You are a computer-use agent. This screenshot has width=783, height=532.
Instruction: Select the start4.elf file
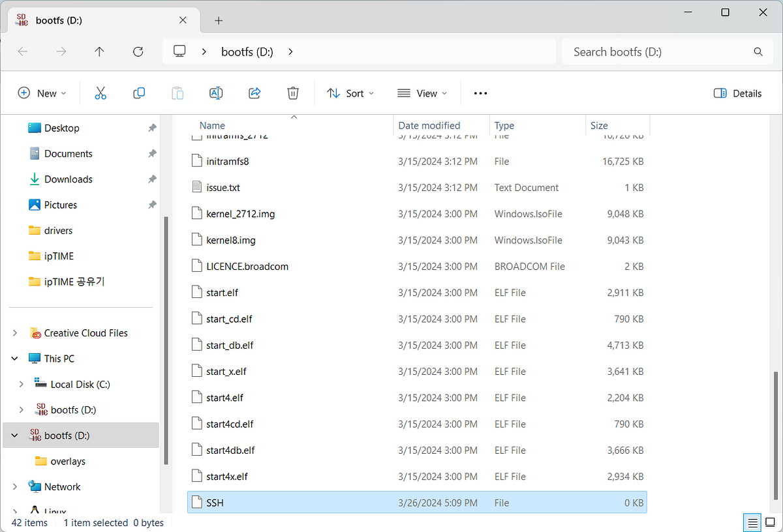point(224,398)
